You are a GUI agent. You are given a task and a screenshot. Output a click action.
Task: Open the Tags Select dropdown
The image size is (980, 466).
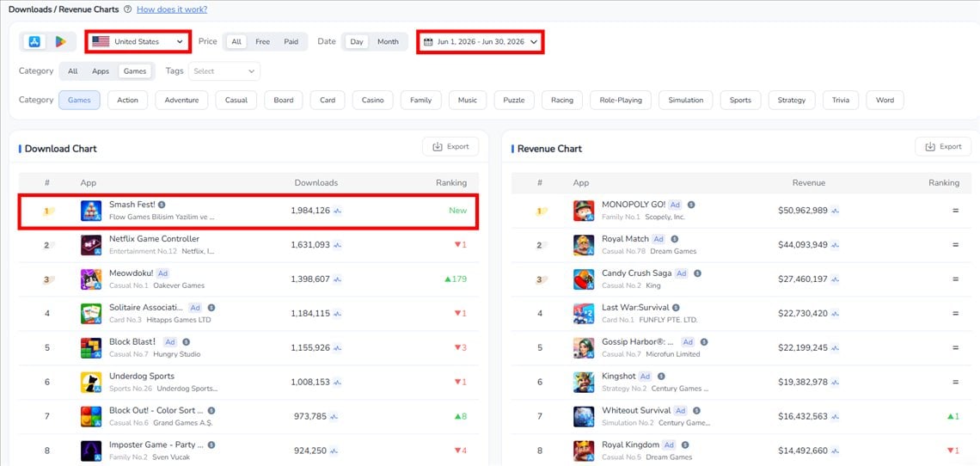(224, 71)
